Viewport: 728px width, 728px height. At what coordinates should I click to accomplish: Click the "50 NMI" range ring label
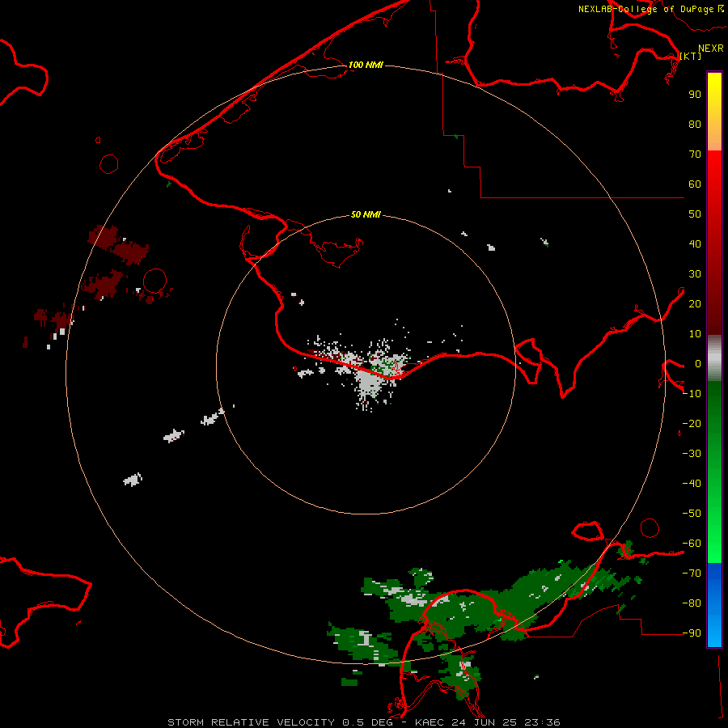click(366, 214)
